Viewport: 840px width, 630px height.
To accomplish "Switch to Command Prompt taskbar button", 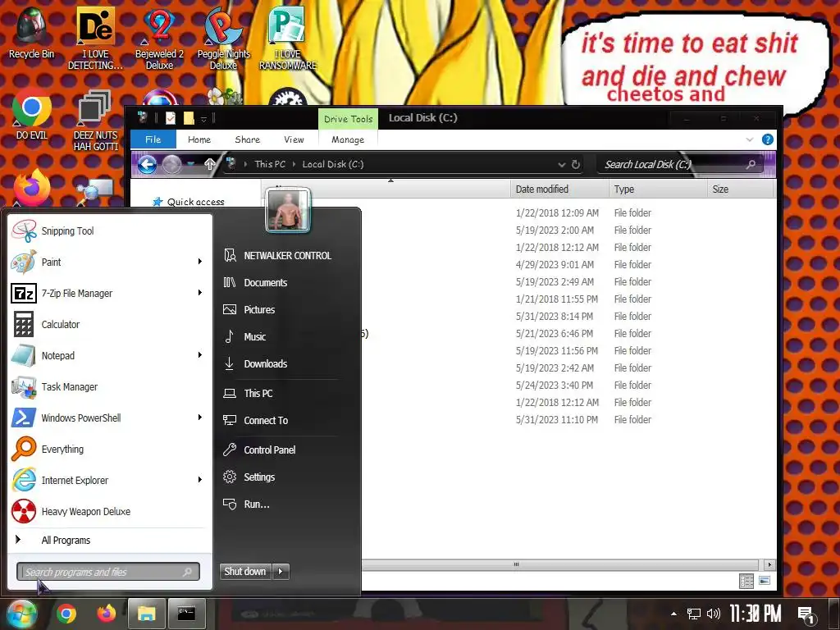I will (x=186, y=614).
